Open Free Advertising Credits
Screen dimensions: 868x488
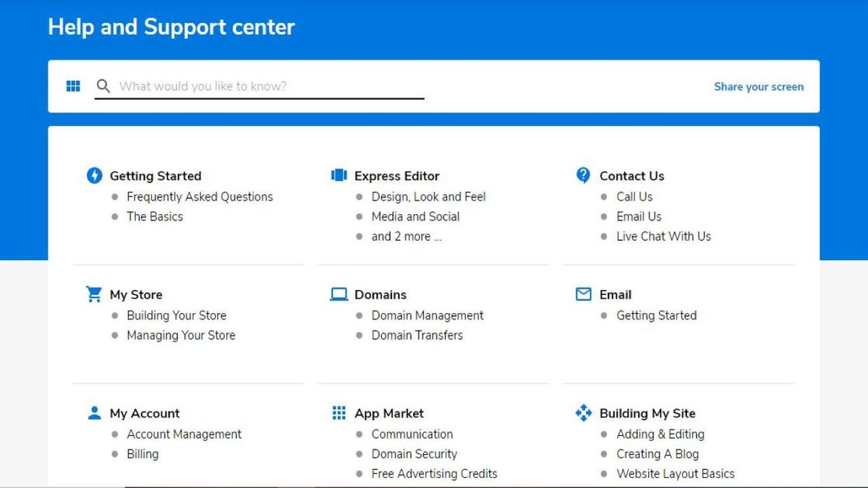click(434, 474)
